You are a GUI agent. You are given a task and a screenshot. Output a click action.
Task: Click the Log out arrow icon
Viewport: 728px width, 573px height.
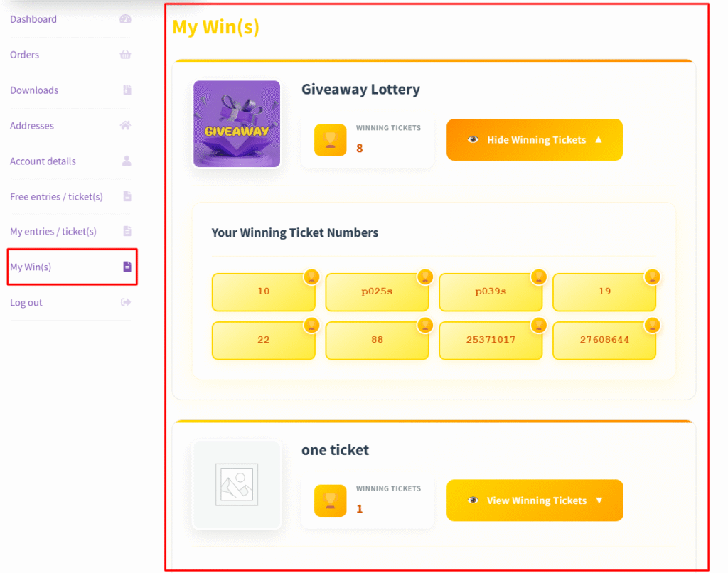point(127,302)
